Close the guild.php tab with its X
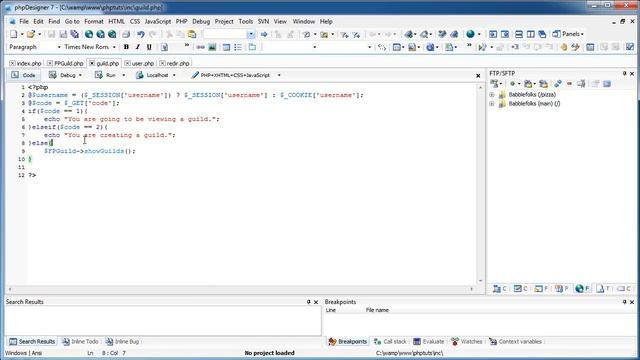The height and width of the screenshot is (360, 640). click(92, 63)
